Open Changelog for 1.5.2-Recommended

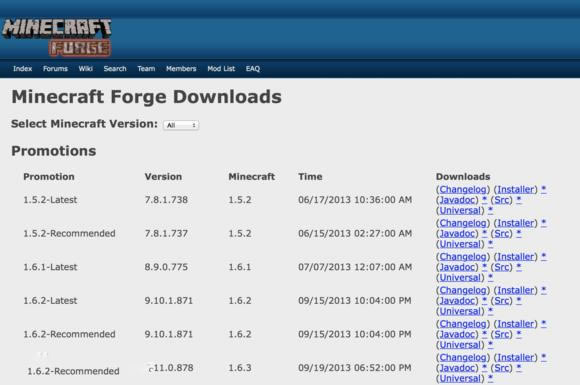[463, 223]
